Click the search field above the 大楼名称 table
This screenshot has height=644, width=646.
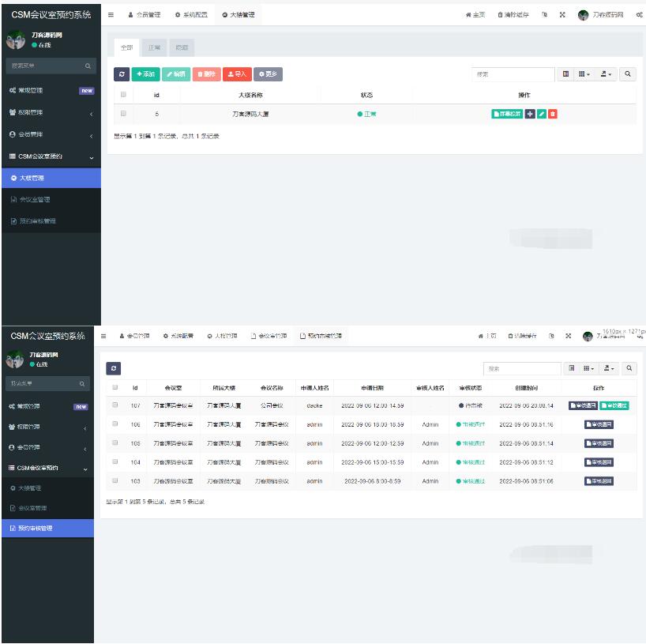click(513, 73)
